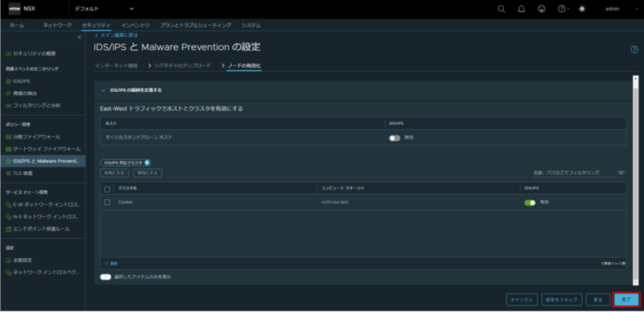Click the TLS 検査 sidebar icon
Image resolution: width=644 pixels, height=312 pixels.
tap(8, 173)
